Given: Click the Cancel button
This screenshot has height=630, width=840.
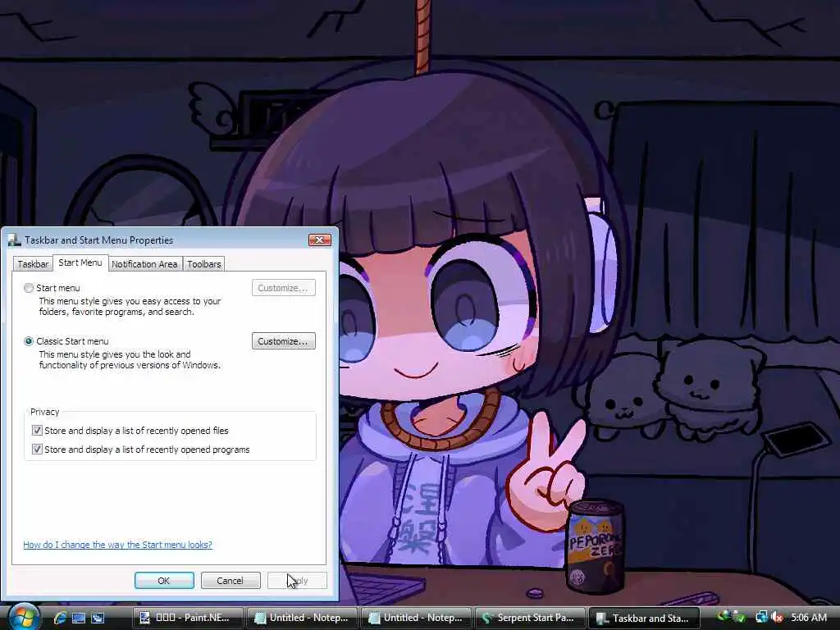Looking at the screenshot, I should pyautogui.click(x=231, y=581).
